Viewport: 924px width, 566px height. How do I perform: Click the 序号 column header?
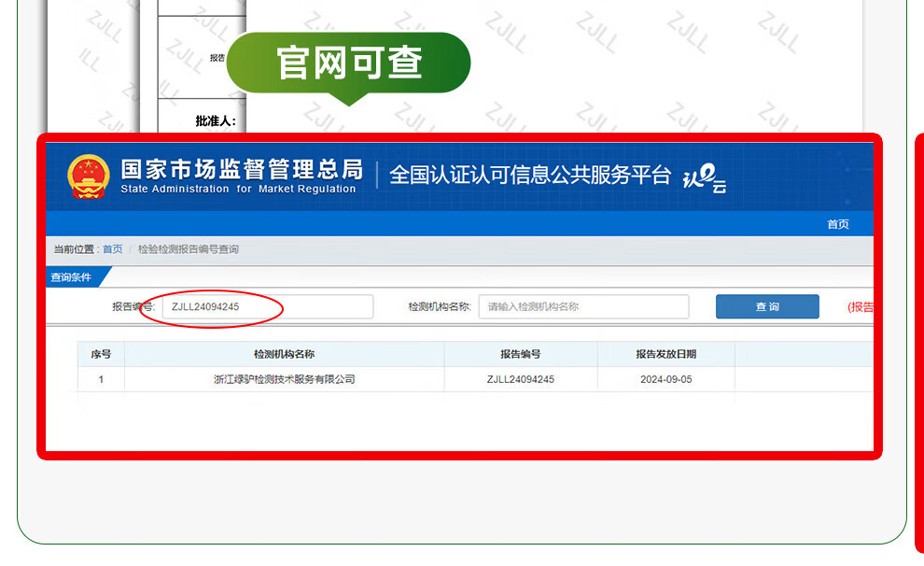coord(101,354)
